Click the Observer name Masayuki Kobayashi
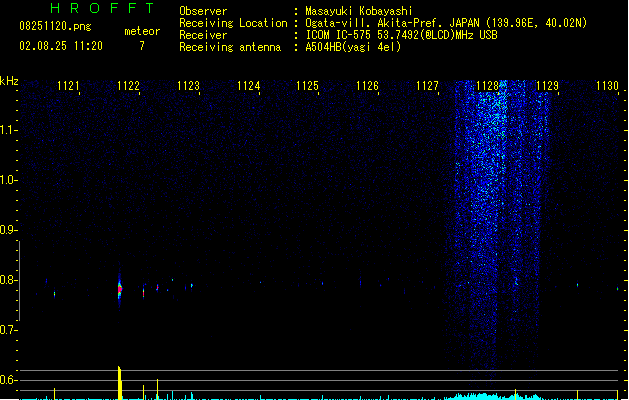 (359, 11)
